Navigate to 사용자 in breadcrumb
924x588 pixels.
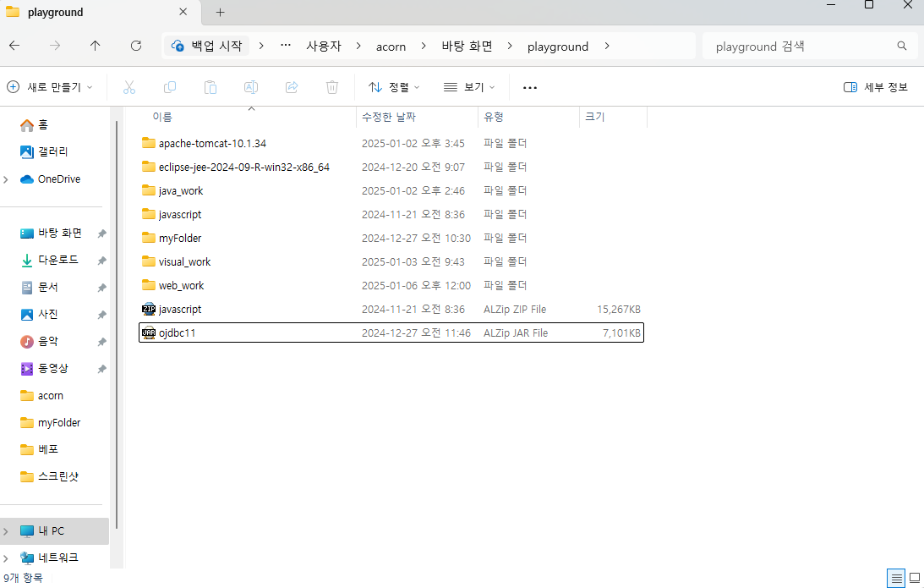tap(324, 46)
